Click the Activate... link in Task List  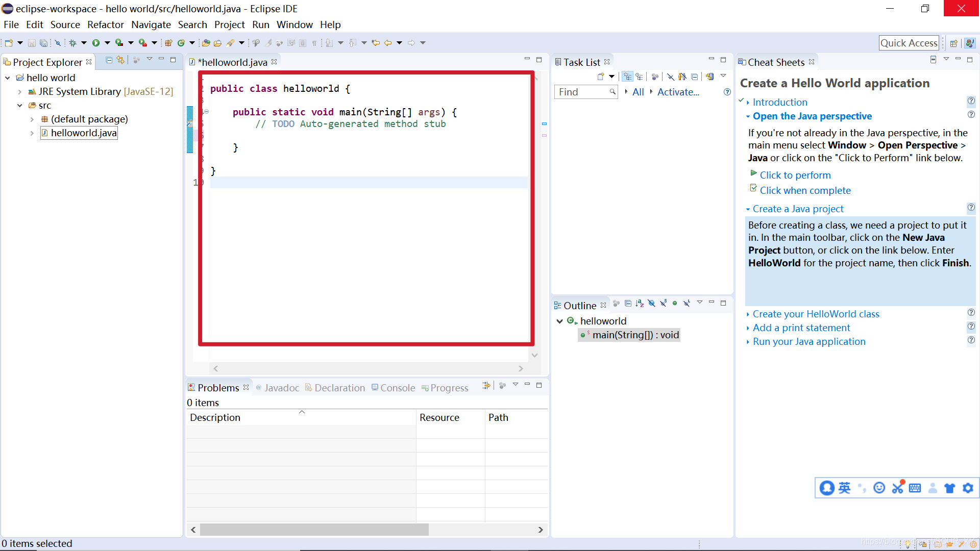(x=678, y=92)
